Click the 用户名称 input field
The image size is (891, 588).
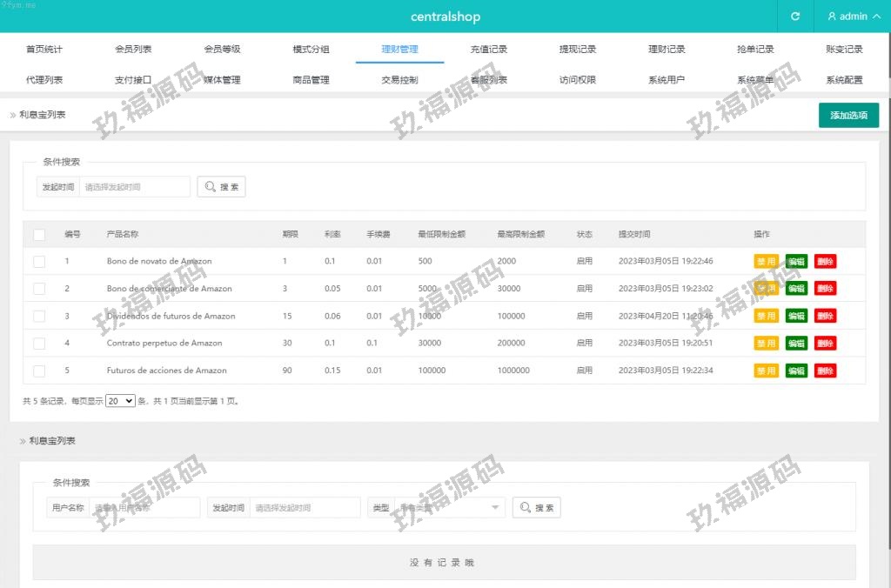click(x=144, y=508)
